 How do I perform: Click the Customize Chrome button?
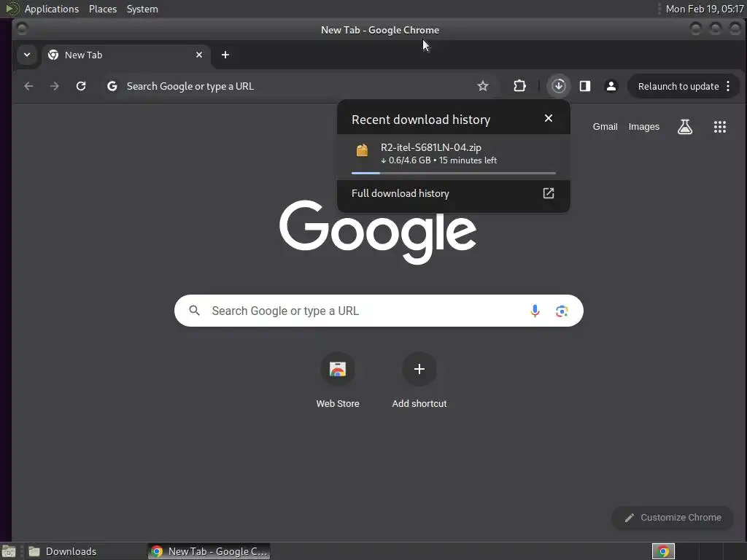[672, 518]
